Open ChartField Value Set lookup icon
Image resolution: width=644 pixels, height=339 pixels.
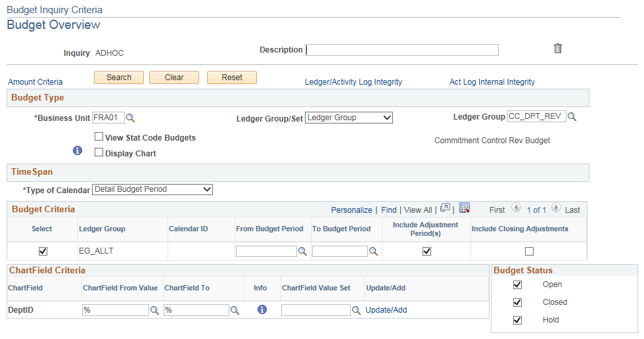coord(356,310)
